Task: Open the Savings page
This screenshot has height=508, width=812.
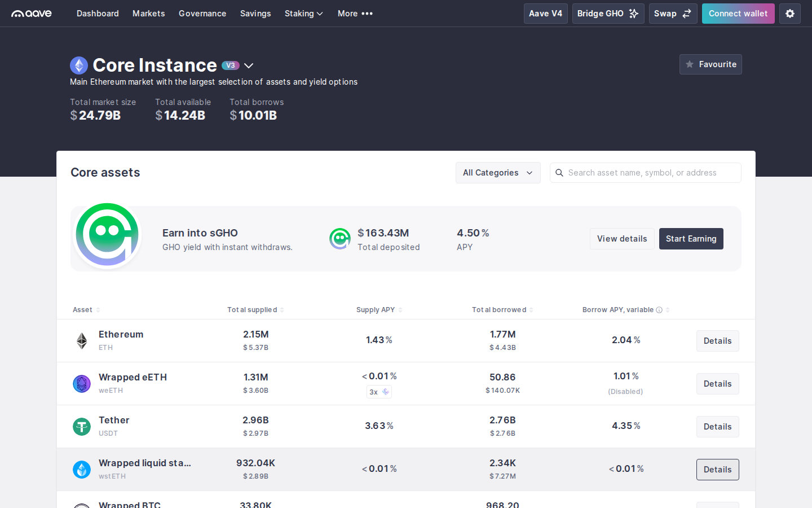Action: click(255, 14)
